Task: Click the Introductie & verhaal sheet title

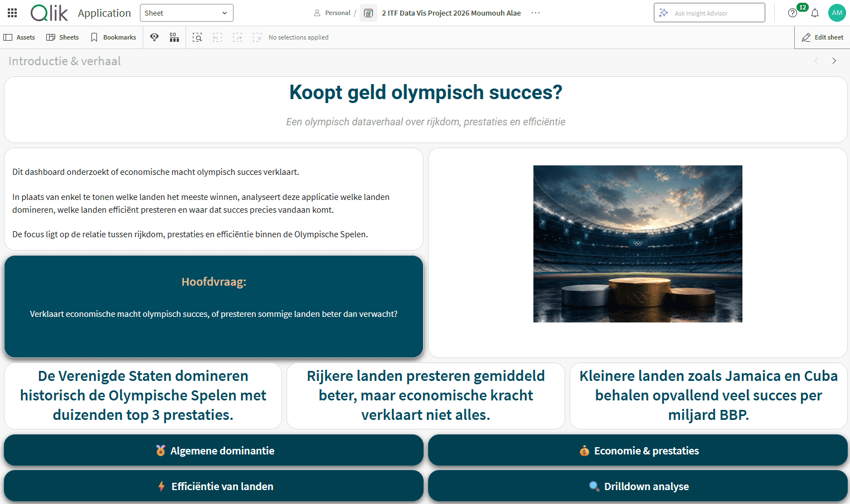Action: click(x=65, y=61)
